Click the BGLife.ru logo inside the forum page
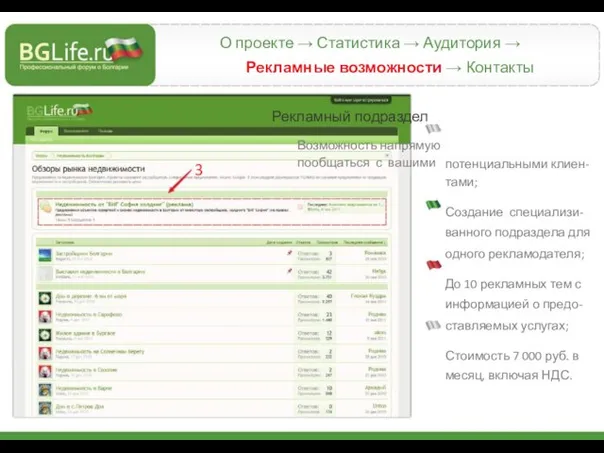 pyautogui.click(x=60, y=111)
